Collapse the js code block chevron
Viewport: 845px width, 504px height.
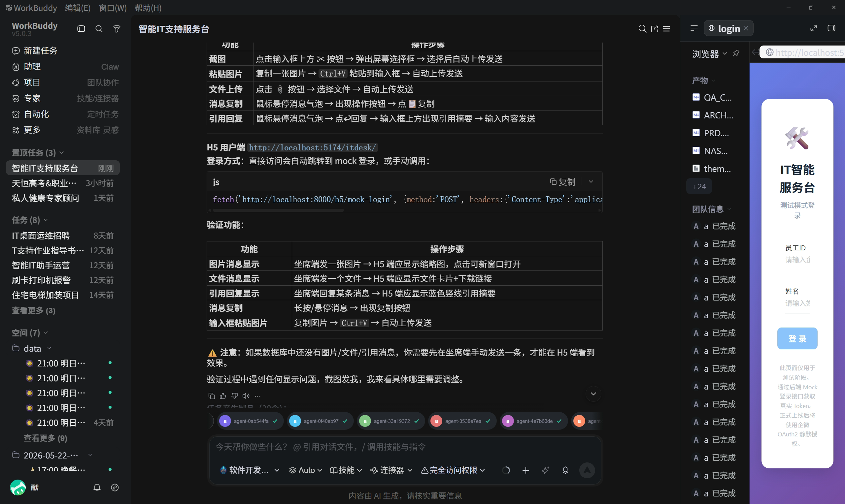click(591, 182)
